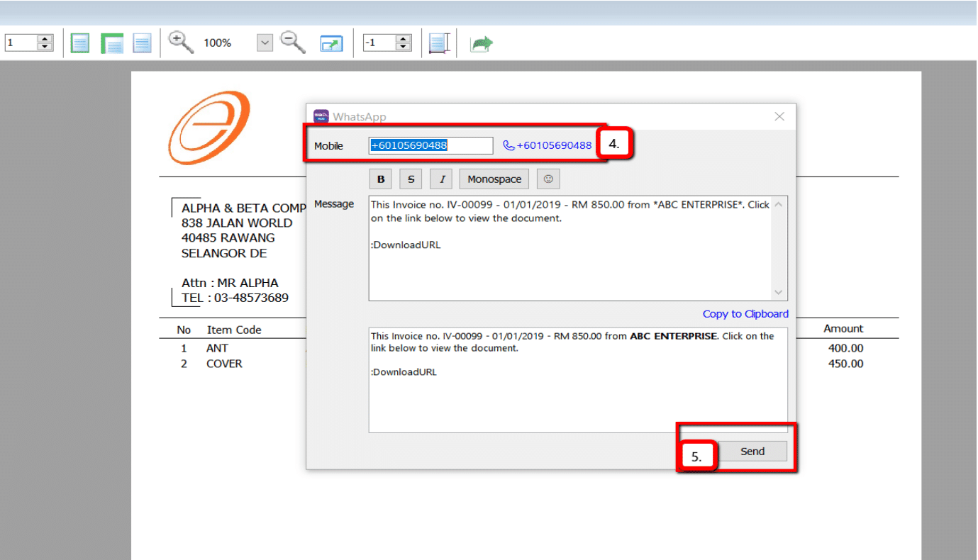Increase the page number spinner
This screenshot has width=978, height=560.
click(45, 39)
